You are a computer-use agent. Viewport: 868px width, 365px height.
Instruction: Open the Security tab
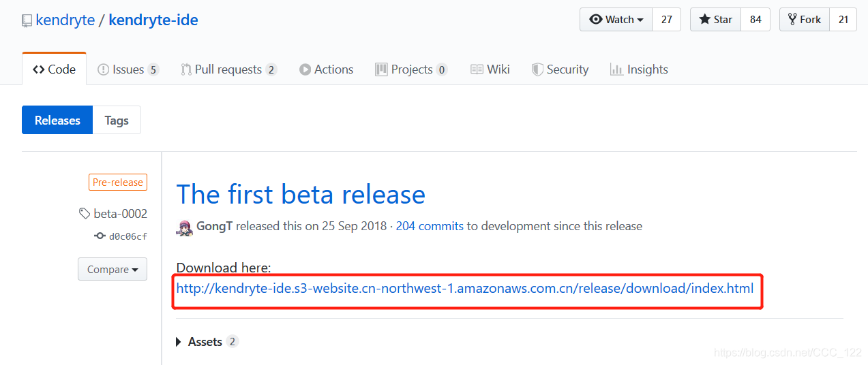tap(560, 69)
